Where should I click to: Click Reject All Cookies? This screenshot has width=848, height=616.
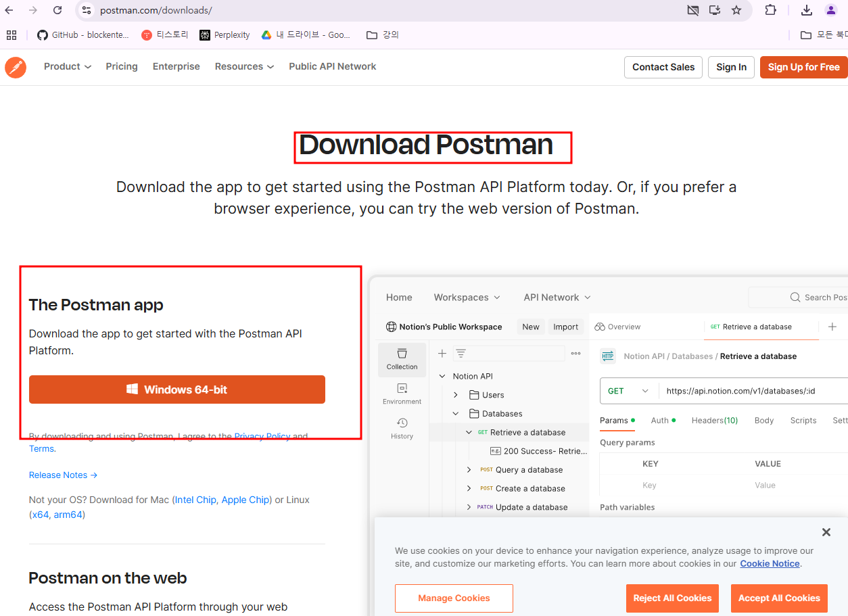[x=672, y=598]
